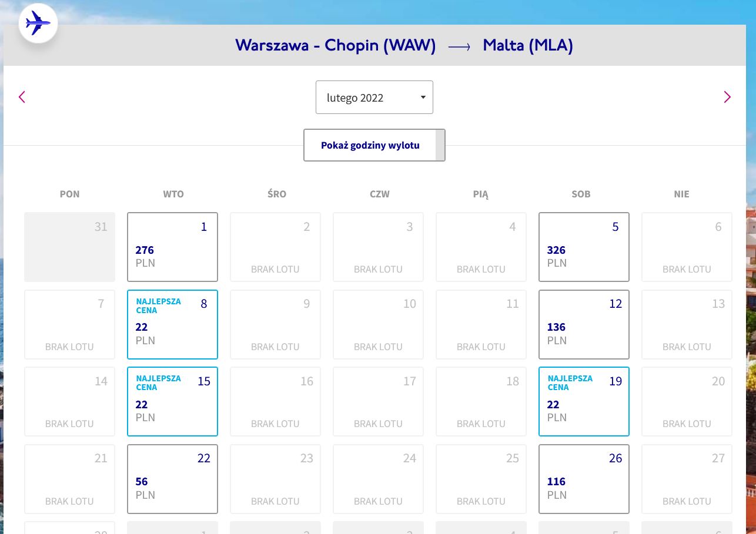Click the route title Warszawa - Chopin (WAW)
The width and height of the screenshot is (756, 534).
336,45
